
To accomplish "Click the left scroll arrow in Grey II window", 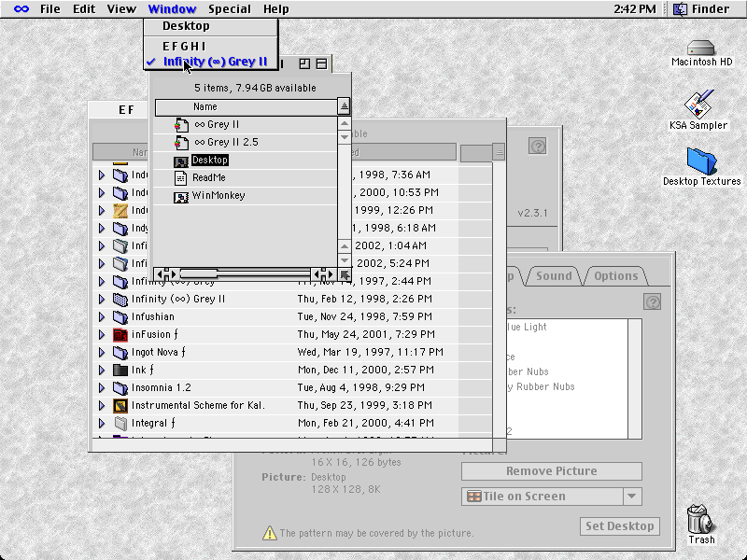I will [x=160, y=273].
